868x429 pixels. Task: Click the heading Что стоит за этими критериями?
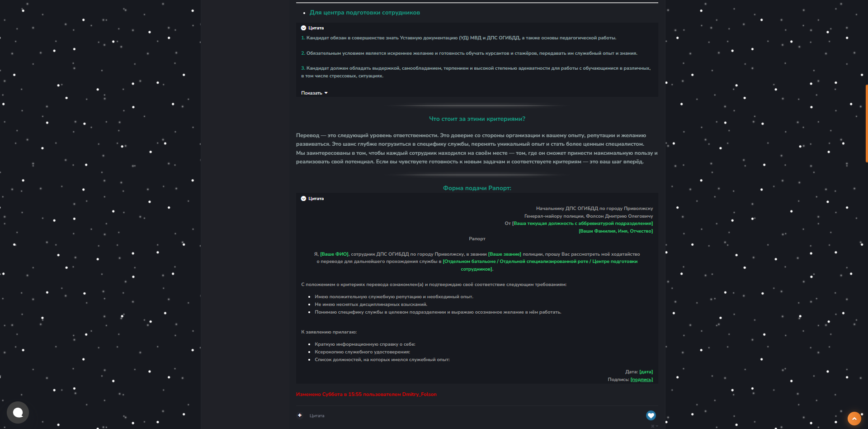pyautogui.click(x=477, y=119)
